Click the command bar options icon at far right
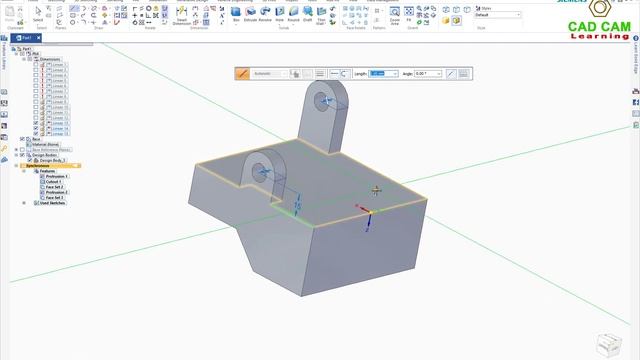This screenshot has width=640, height=360. (x=463, y=73)
